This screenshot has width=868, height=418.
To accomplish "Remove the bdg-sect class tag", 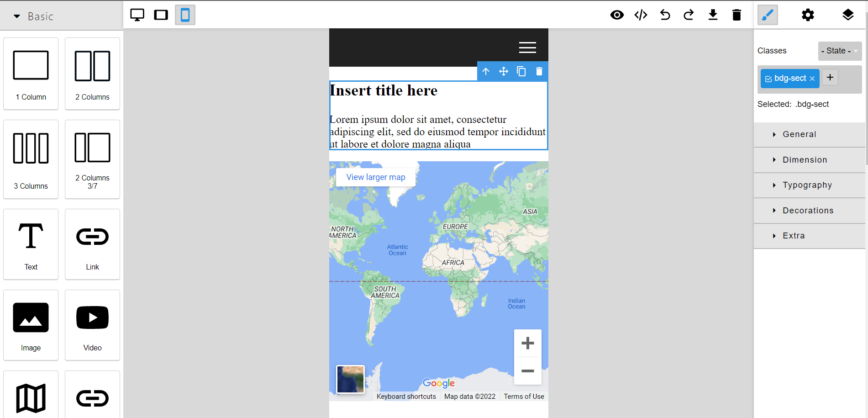I will 812,79.
